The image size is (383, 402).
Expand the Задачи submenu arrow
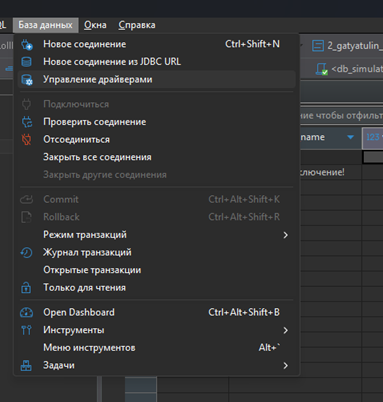coord(285,366)
